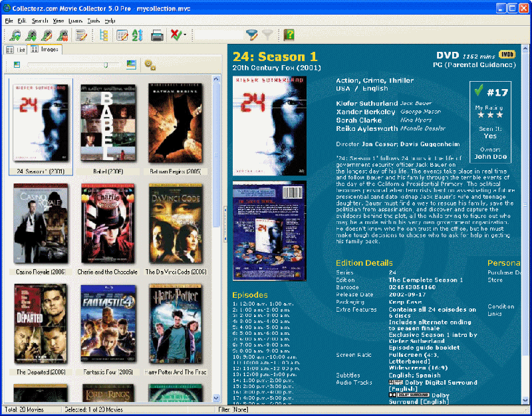Select the Harry Potter cover thumbnail

click(x=176, y=324)
